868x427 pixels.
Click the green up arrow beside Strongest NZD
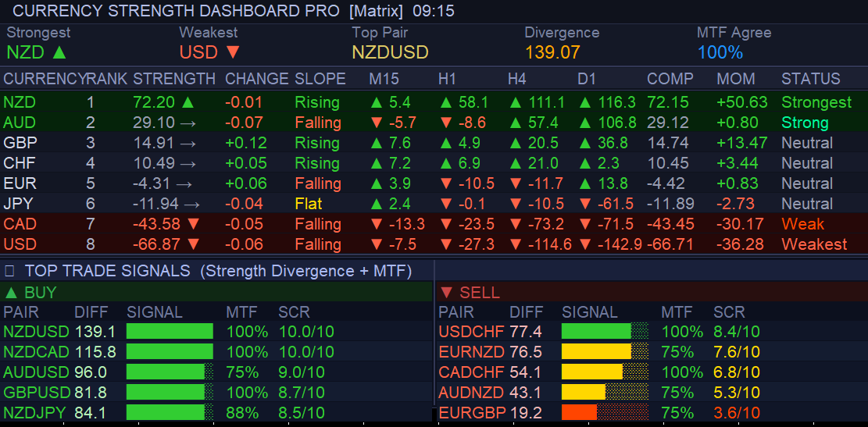pyautogui.click(x=59, y=53)
